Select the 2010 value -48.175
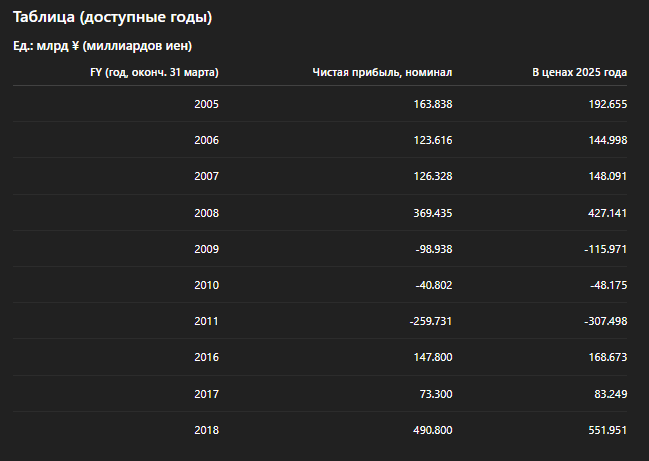The image size is (649, 461). pyautogui.click(x=608, y=285)
